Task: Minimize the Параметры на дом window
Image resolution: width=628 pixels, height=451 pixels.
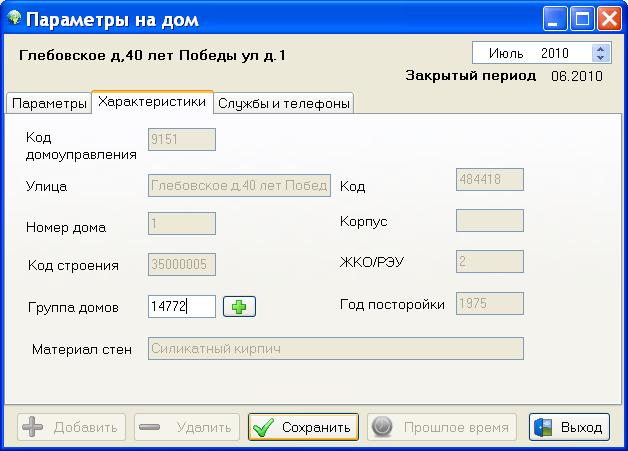Action: [555, 18]
